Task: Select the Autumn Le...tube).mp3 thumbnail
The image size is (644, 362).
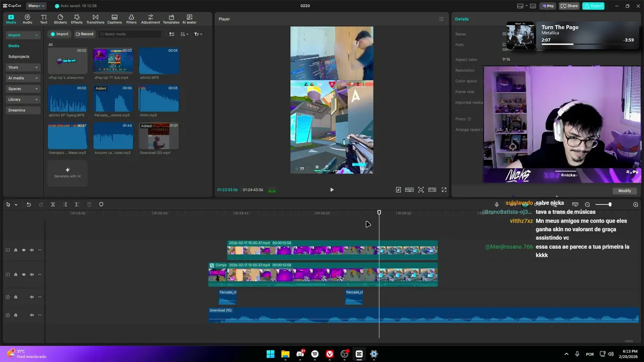Action: click(113, 136)
